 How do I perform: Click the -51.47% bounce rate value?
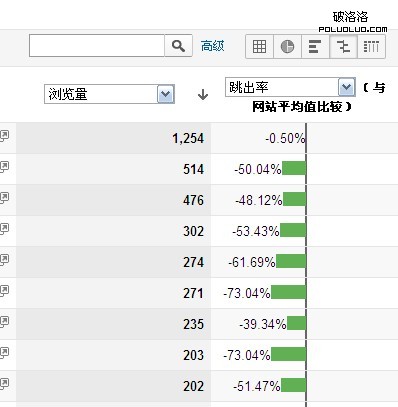(257, 386)
